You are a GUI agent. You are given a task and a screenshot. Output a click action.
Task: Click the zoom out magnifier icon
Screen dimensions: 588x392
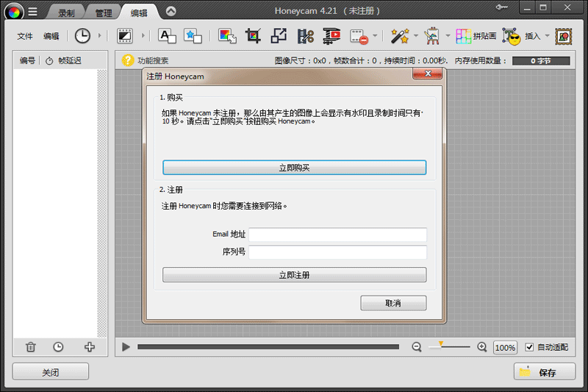click(417, 347)
